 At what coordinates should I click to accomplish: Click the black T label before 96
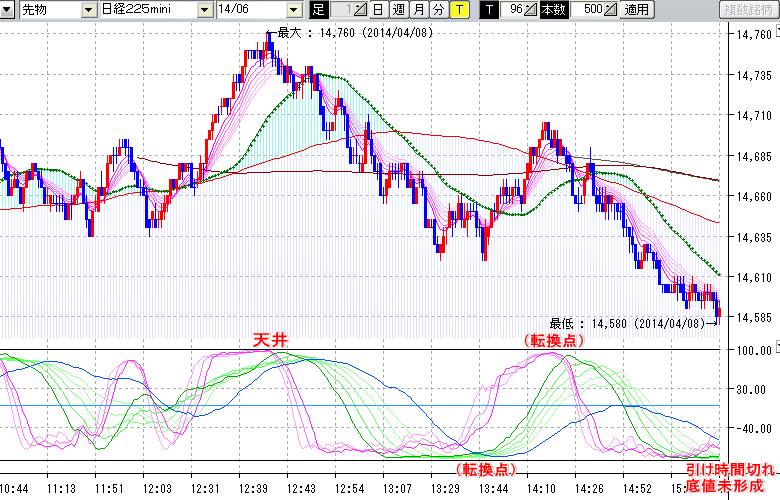pyautogui.click(x=488, y=9)
